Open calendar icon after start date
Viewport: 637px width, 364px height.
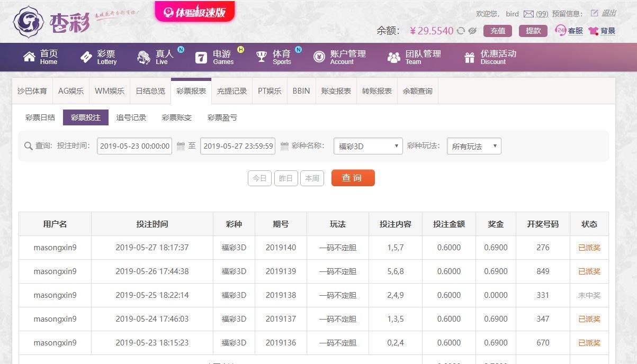181,146
